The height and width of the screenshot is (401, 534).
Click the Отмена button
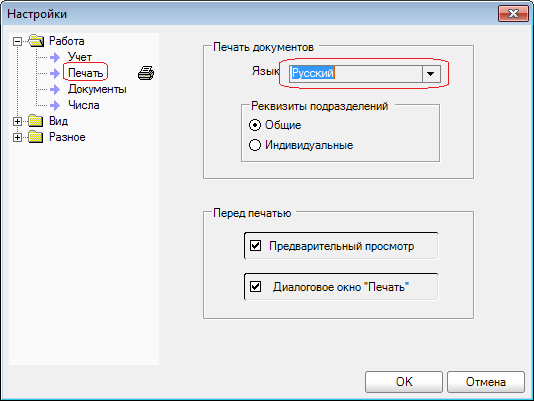[486, 382]
